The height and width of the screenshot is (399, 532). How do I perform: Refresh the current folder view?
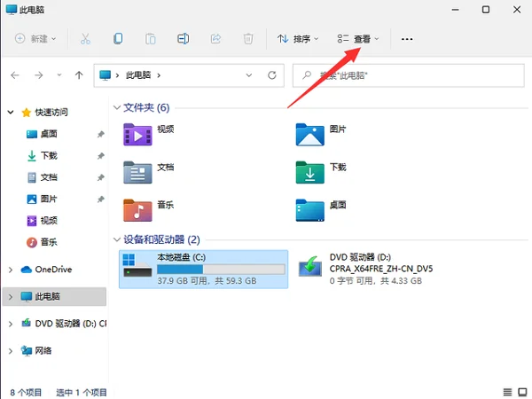click(x=273, y=75)
